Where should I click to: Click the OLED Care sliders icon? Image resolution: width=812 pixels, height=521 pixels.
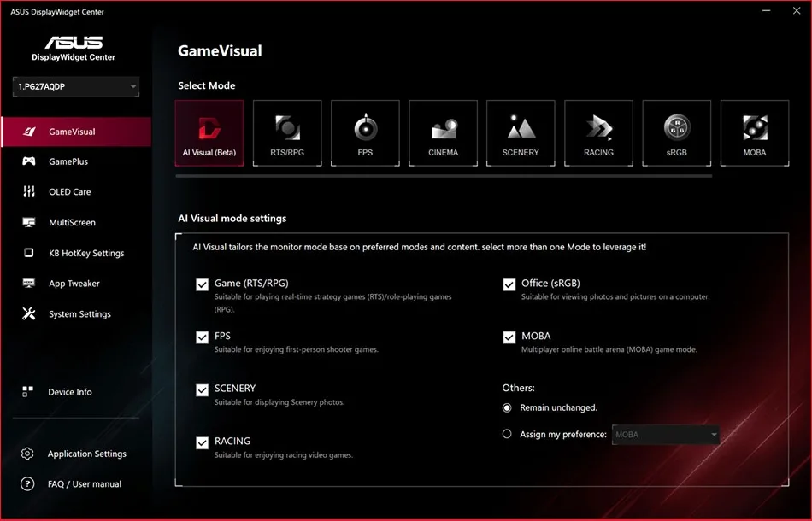29,191
